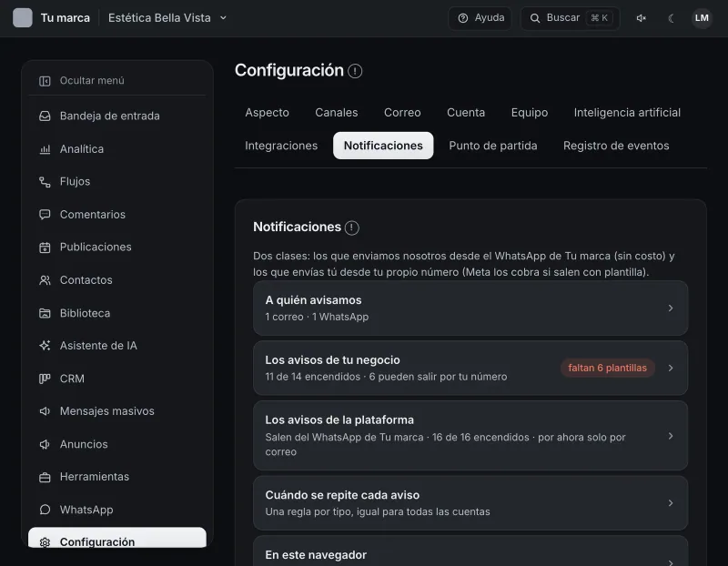Click the faltan 6 plantillas badge
Image resolution: width=728 pixels, height=566 pixels.
607,369
